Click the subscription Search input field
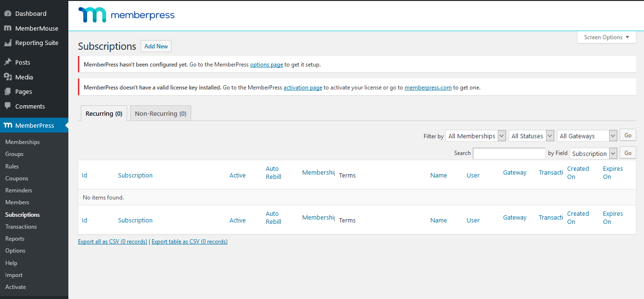The image size is (644, 299). click(x=509, y=153)
